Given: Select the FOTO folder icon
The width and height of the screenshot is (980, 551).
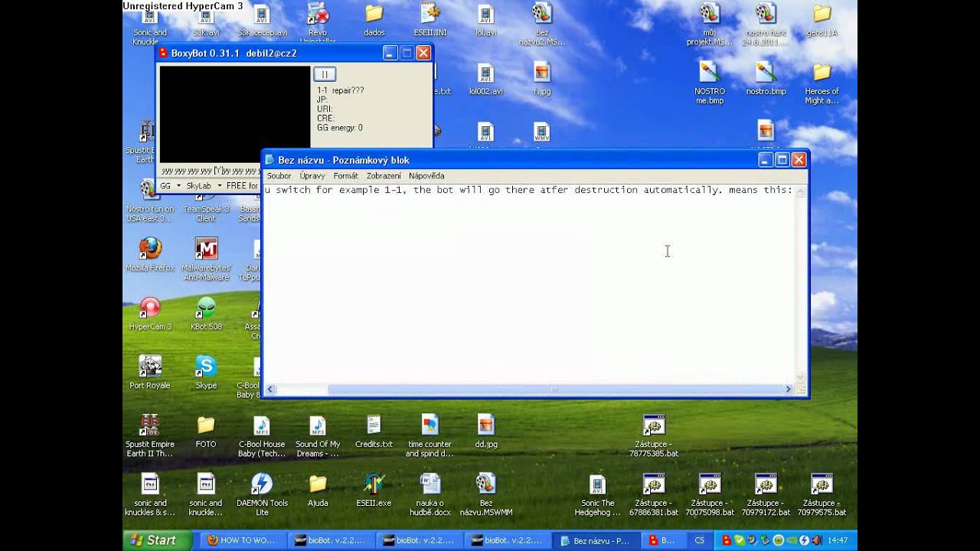Looking at the screenshot, I should click(x=206, y=432).
